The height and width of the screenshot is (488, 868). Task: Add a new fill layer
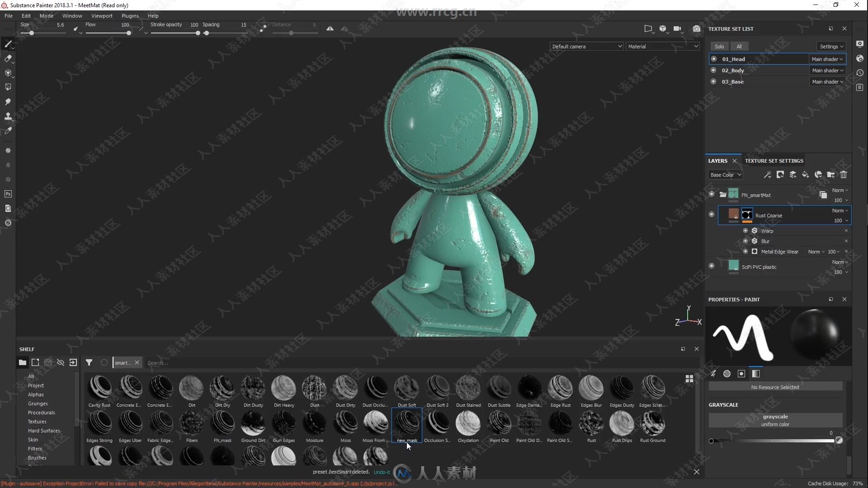[x=806, y=174]
